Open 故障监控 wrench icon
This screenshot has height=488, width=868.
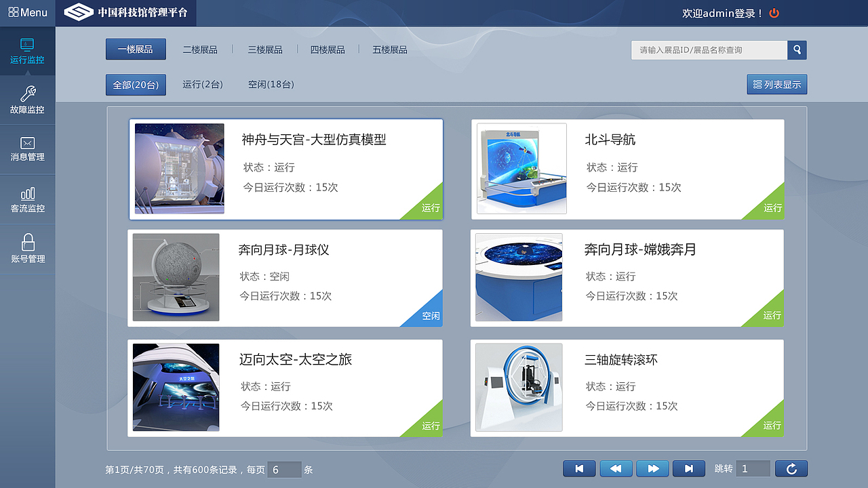click(27, 94)
